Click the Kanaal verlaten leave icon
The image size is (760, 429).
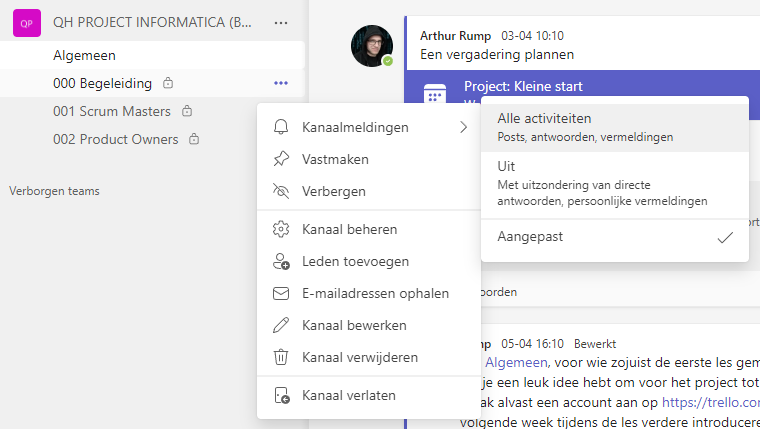(x=281, y=396)
